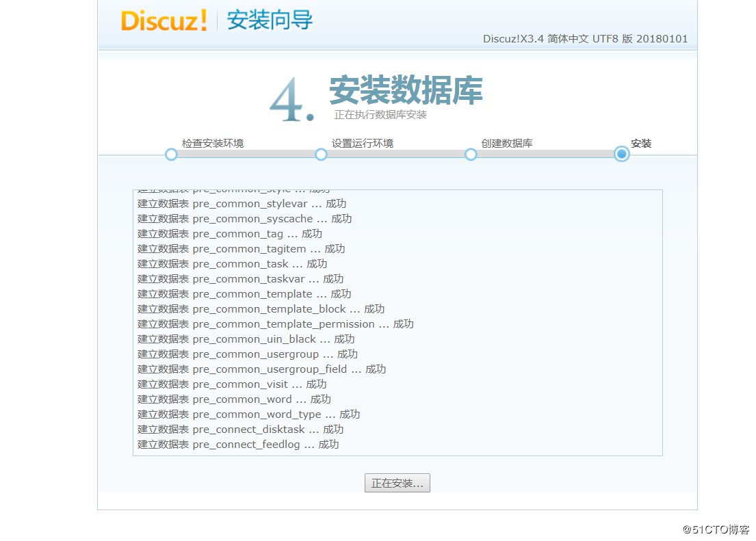The height and width of the screenshot is (541, 756).
Task: Click log line pre_common_template ... 成功
Action: pos(244,293)
